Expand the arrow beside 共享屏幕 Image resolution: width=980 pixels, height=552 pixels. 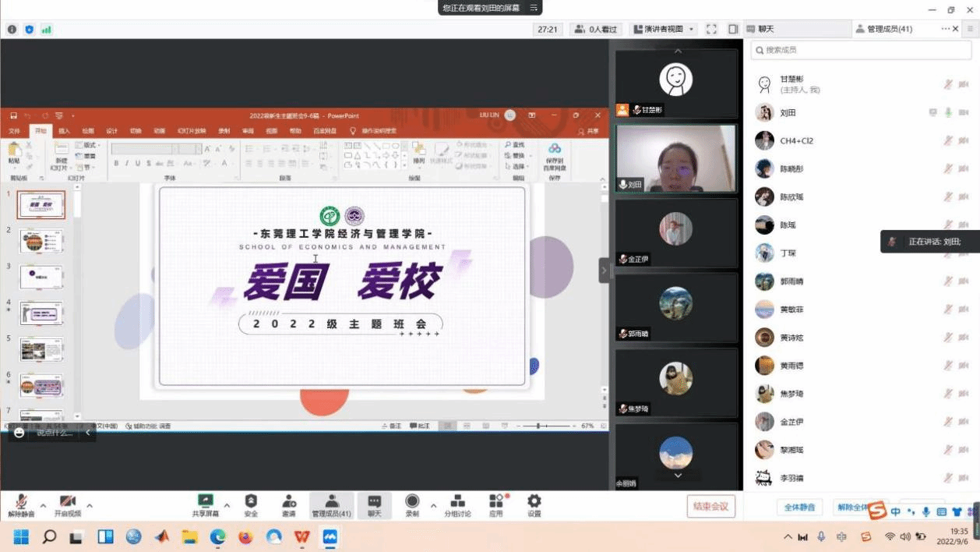pyautogui.click(x=227, y=506)
